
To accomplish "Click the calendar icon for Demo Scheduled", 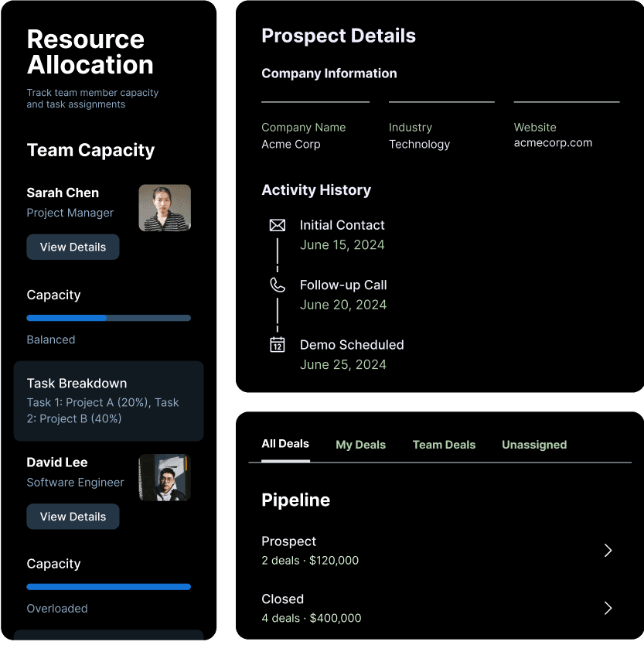I will 277,345.
